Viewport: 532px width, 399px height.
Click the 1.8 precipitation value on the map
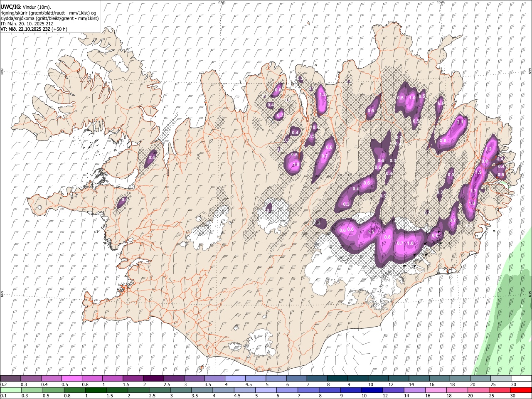click(x=472, y=203)
